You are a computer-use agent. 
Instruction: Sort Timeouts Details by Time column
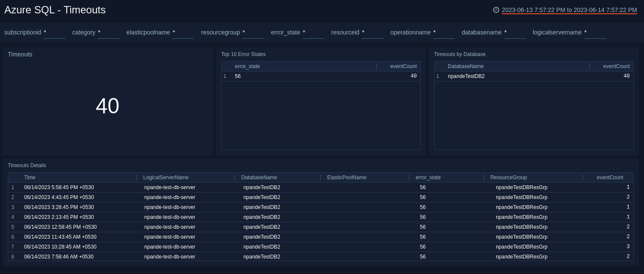coord(30,177)
